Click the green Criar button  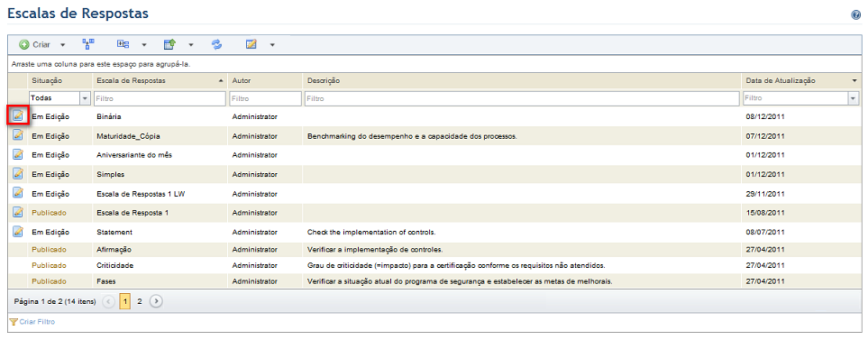click(34, 45)
